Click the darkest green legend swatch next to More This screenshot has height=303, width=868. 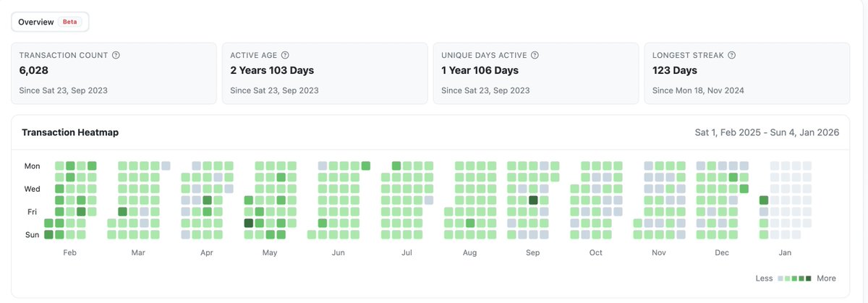[x=809, y=278]
